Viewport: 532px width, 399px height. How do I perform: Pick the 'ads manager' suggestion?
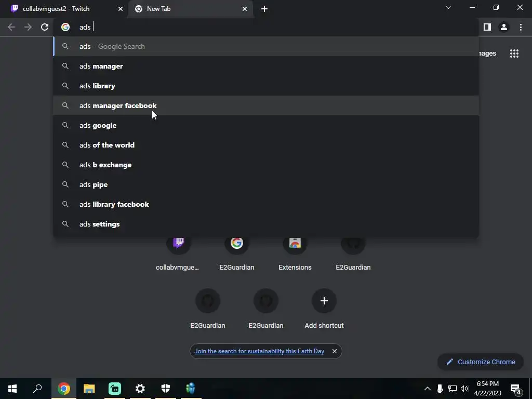click(266, 66)
